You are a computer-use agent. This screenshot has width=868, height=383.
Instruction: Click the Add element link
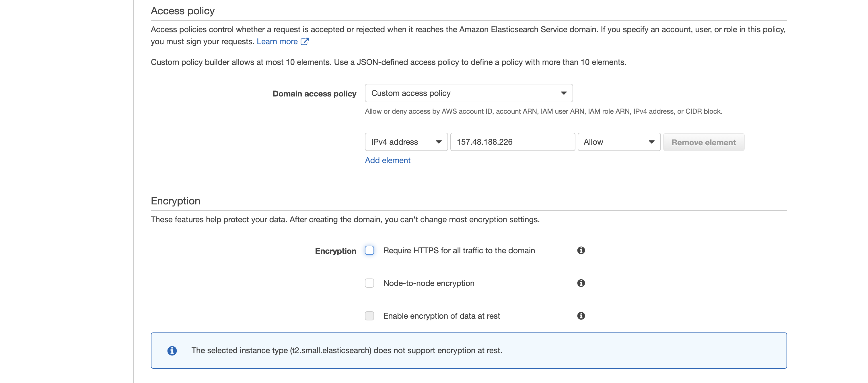(388, 160)
